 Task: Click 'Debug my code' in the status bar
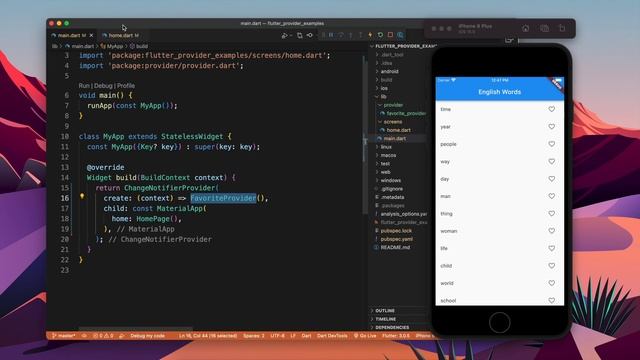(148, 336)
